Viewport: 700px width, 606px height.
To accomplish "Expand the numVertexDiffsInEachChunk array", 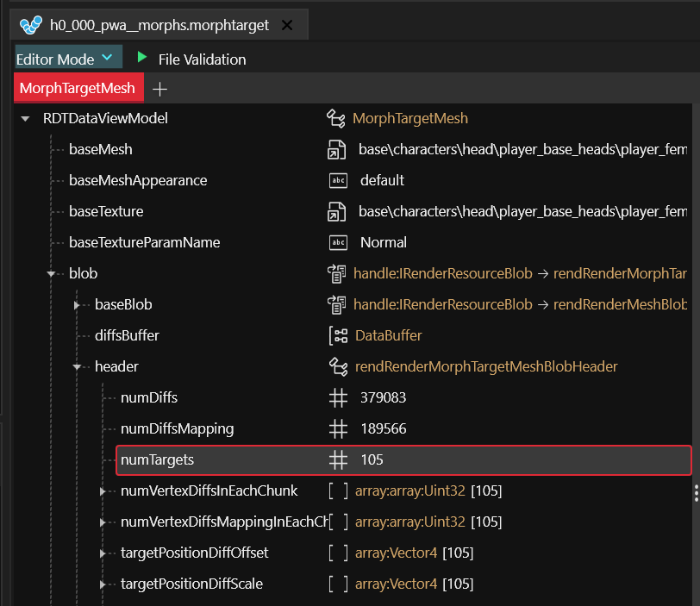I will pos(104,491).
